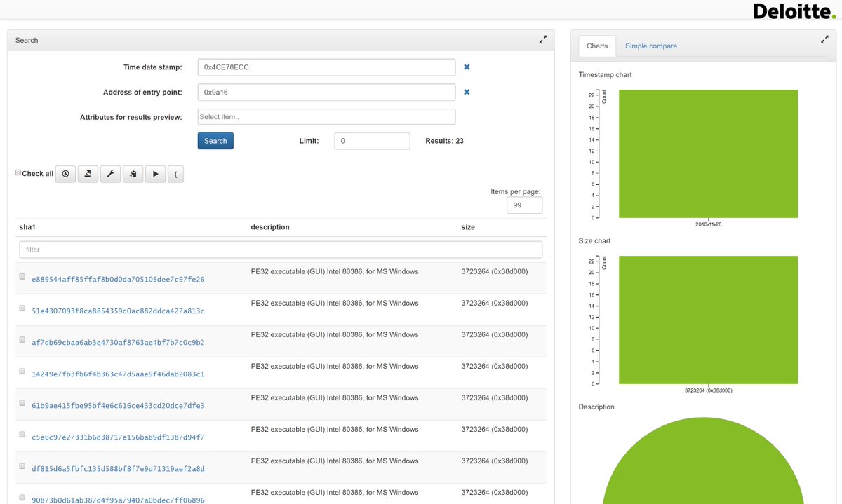Click the download circle-arrow icon button

click(65, 174)
